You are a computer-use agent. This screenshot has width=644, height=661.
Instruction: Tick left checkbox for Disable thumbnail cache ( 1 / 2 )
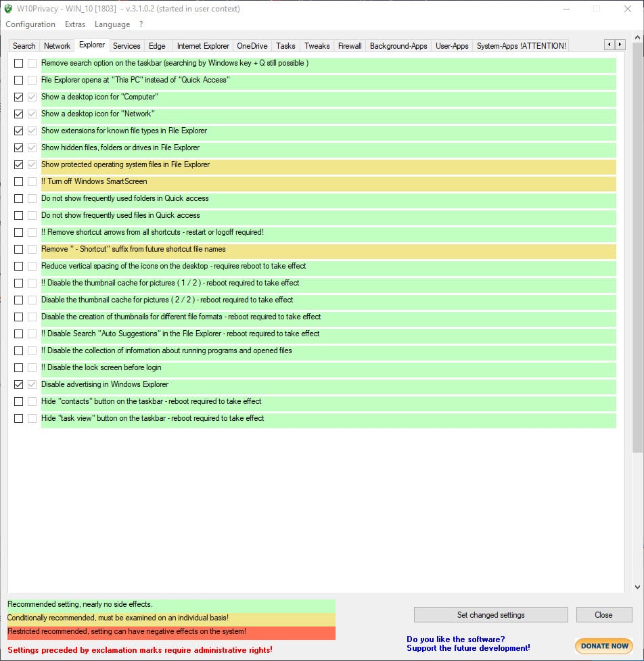[x=18, y=283]
